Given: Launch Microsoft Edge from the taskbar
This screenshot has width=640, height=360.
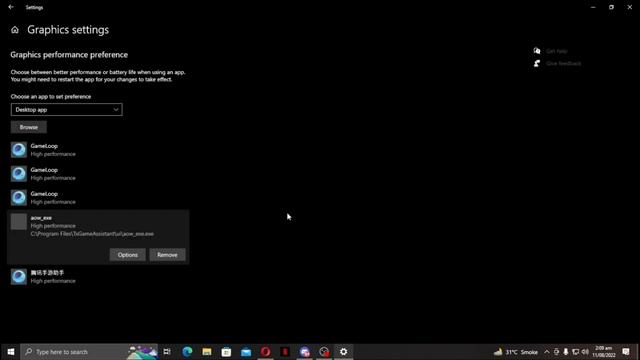Looking at the screenshot, I should (187, 351).
